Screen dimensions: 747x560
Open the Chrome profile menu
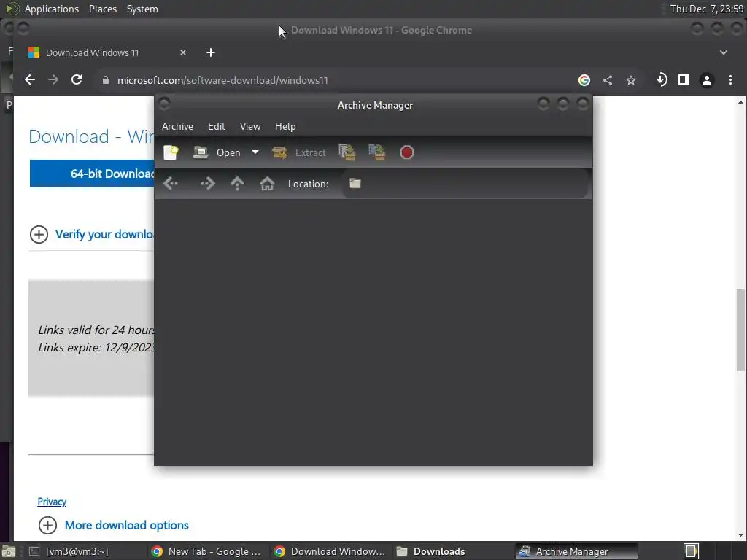coord(707,80)
